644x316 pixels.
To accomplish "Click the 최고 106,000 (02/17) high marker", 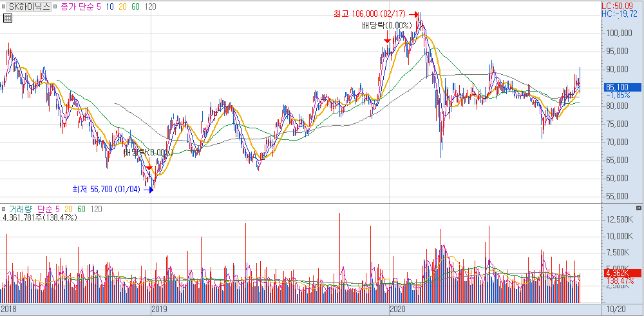I will coord(369,14).
